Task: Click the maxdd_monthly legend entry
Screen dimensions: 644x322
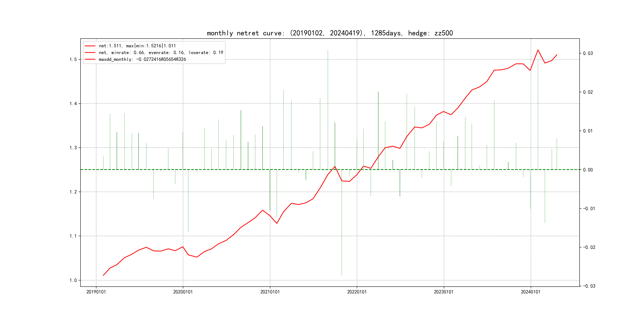Action: (x=142, y=59)
